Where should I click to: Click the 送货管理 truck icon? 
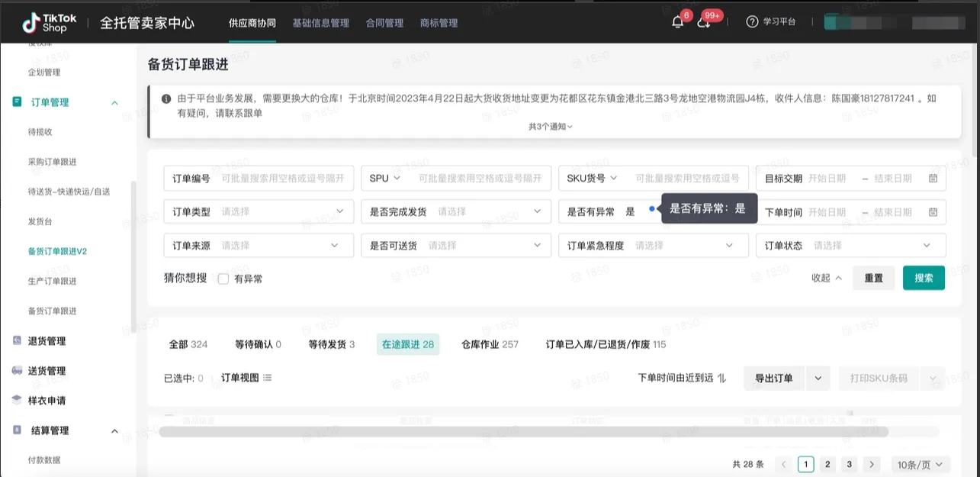(x=17, y=370)
